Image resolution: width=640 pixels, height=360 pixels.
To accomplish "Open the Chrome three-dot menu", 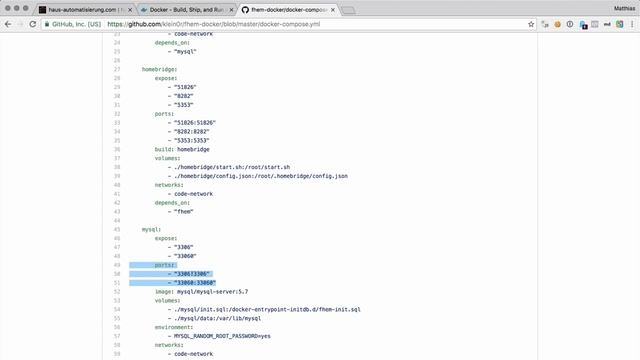I will 632,24.
